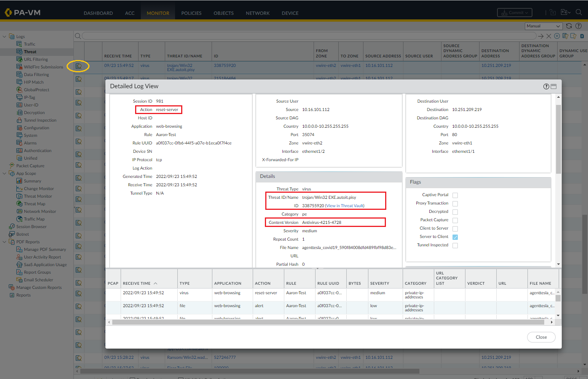Screen dimensions: 588x379
Task: Click the dialog maximize panel icon
Action: coord(554,87)
